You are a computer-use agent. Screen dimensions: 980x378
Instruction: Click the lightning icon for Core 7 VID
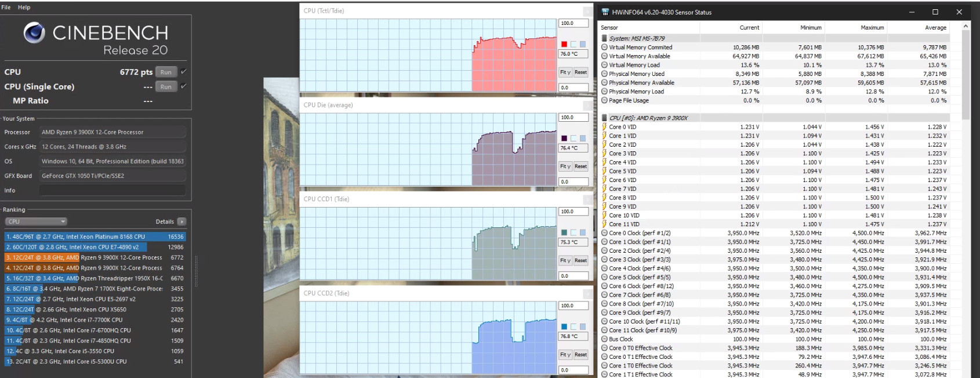click(604, 188)
